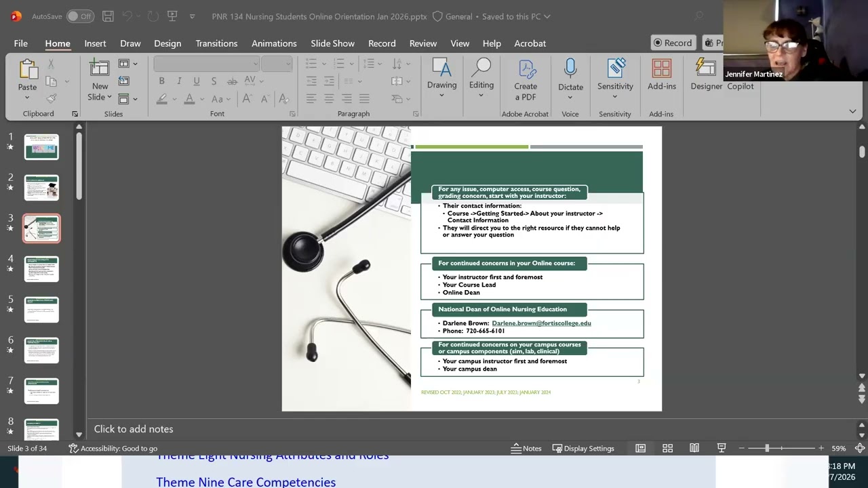Follow the Darlene.brown@fortiscollege.edu link

tap(541, 323)
